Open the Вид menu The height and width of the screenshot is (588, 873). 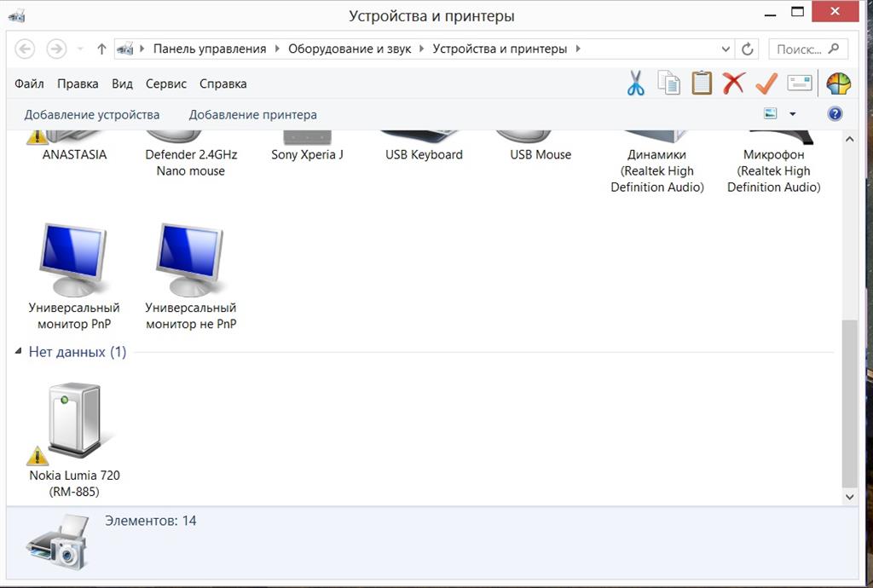122,84
